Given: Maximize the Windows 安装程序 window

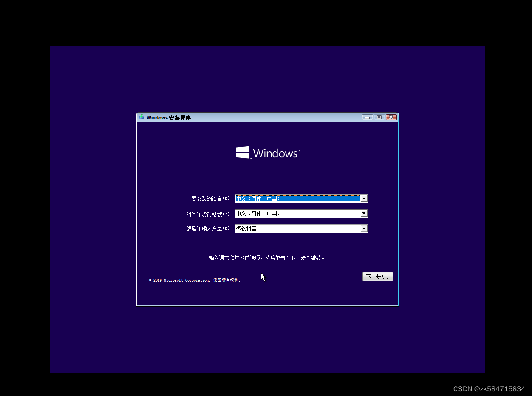Looking at the screenshot, I should [379, 117].
